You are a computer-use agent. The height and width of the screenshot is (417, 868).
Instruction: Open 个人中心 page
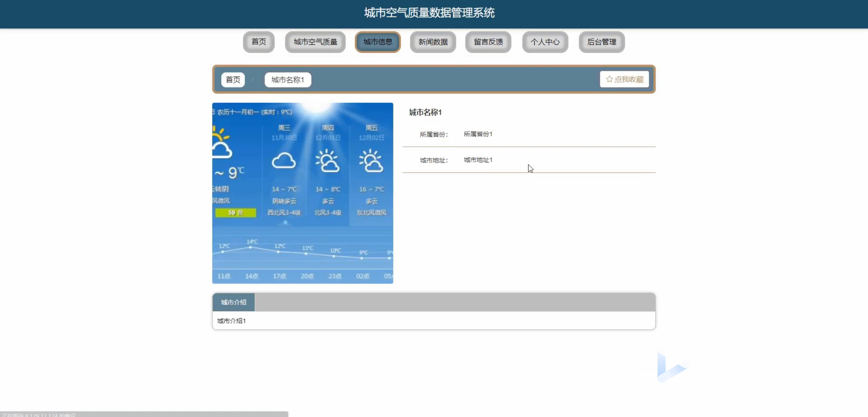545,42
